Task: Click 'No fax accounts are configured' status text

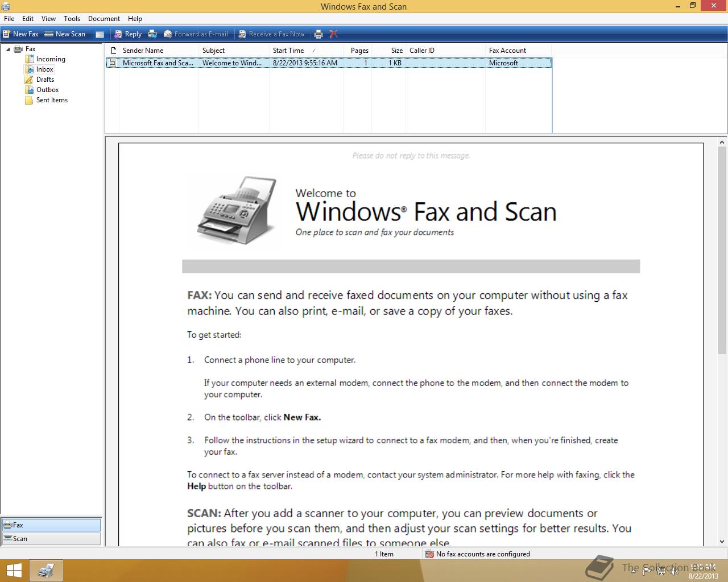Action: (483, 554)
